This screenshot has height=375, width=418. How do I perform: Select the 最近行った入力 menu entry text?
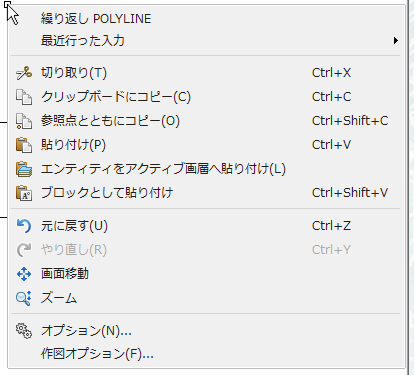83,41
